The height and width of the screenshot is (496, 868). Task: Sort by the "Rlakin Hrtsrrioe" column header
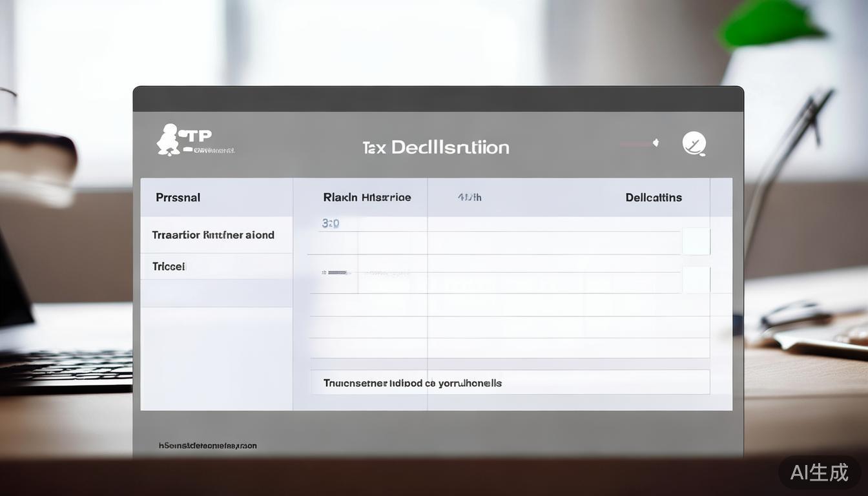click(x=367, y=198)
